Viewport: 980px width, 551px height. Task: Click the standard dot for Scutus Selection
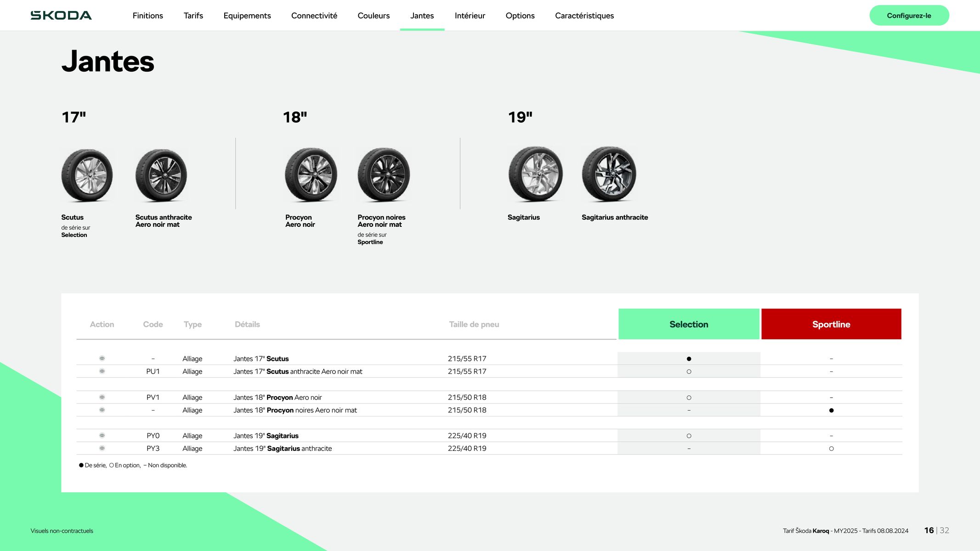pos(689,359)
